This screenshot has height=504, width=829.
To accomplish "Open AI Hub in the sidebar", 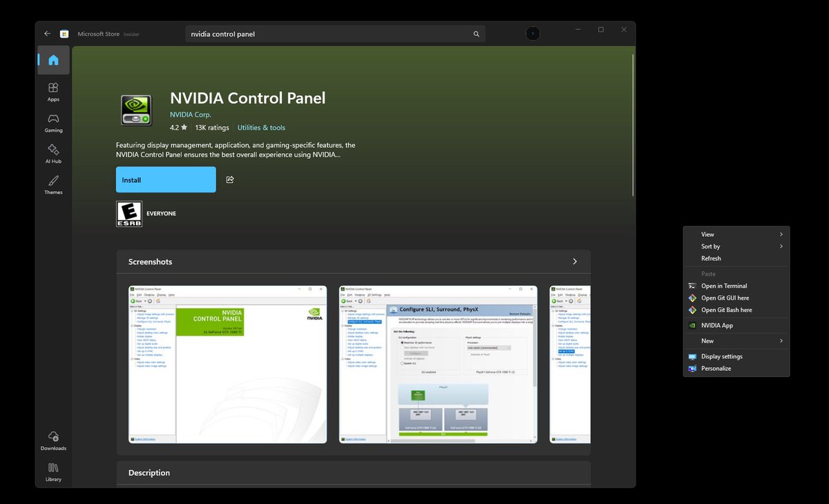I will pyautogui.click(x=53, y=154).
